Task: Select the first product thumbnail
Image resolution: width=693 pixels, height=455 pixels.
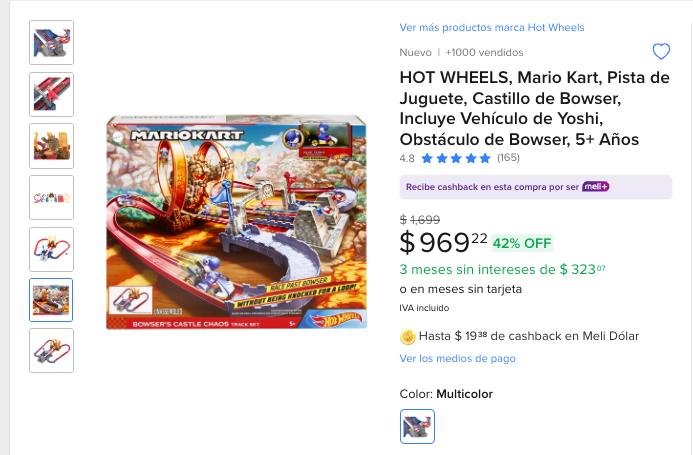Action: pos(51,43)
